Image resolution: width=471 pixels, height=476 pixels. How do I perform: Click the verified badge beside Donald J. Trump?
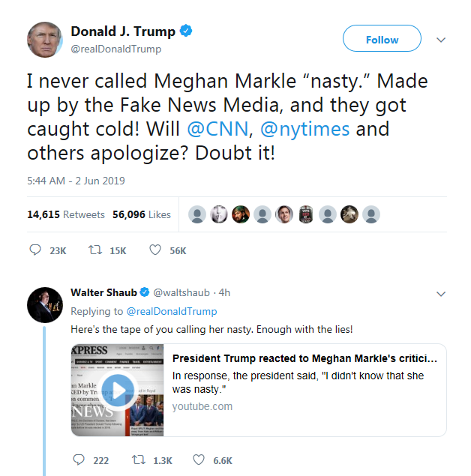pos(187,31)
